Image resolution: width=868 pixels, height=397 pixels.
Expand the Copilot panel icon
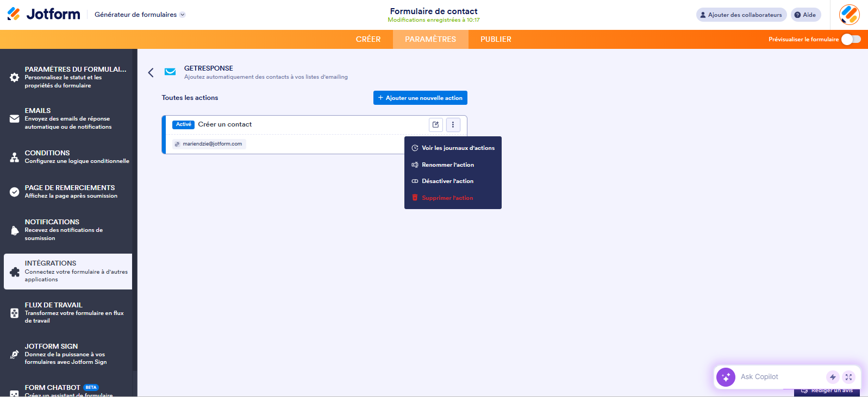coord(848,377)
